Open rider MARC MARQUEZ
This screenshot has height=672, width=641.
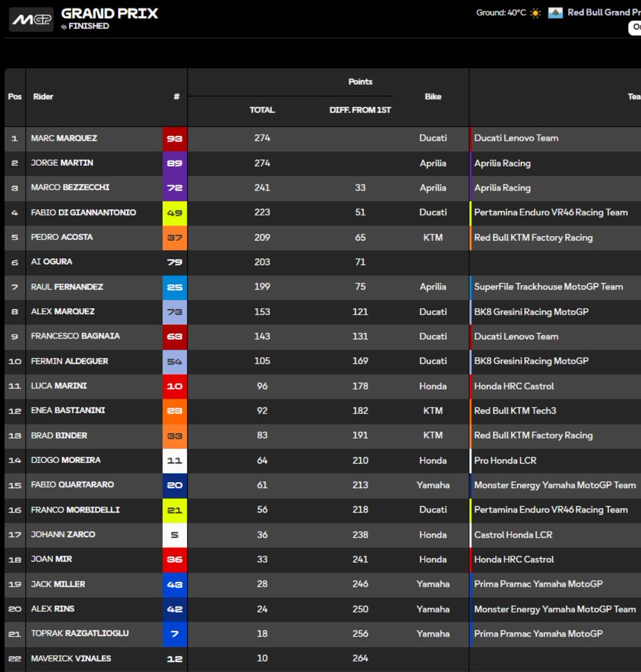pos(64,138)
